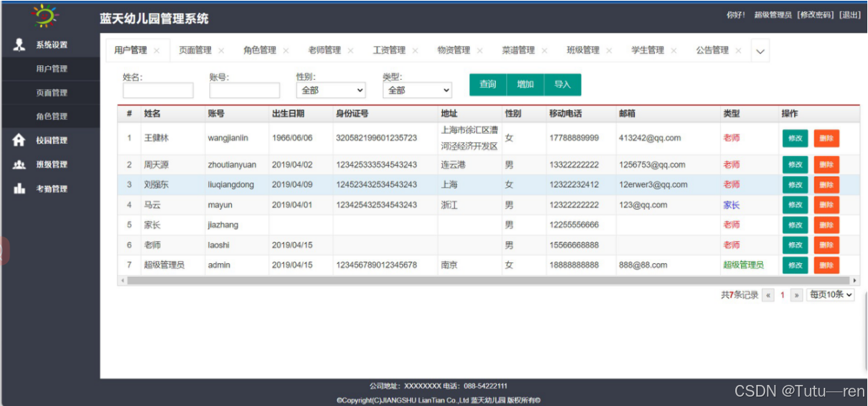Close the 物资管理 tab with its X
The width and height of the screenshot is (868, 406).
480,50
